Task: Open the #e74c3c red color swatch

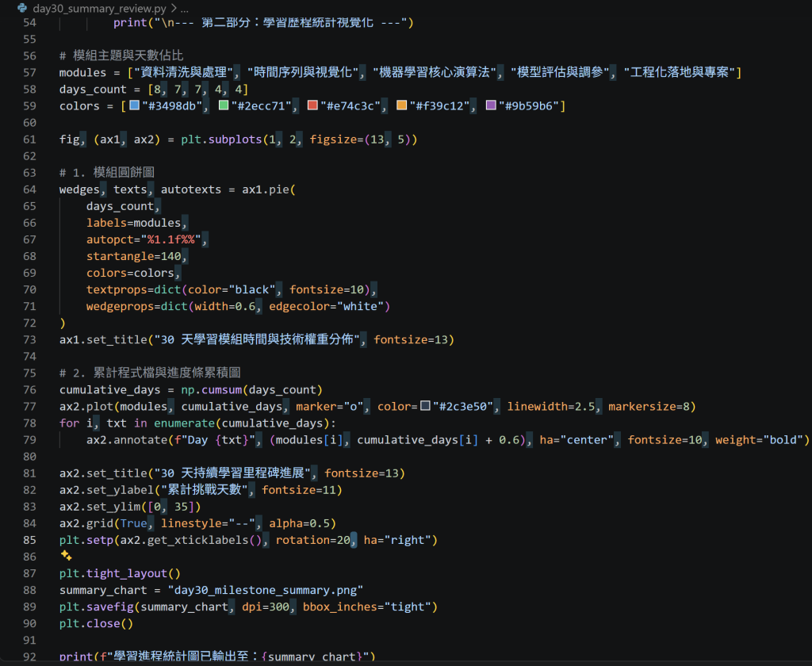Action: tap(312, 105)
